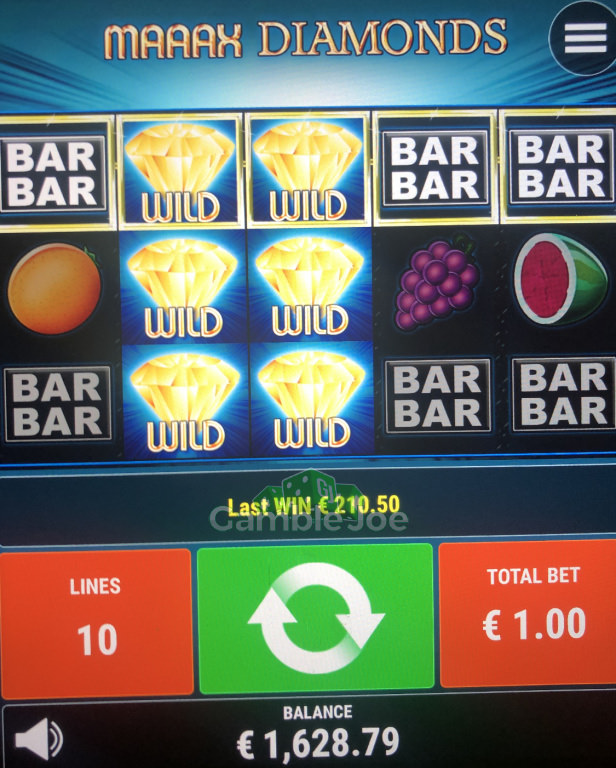Mute the game sound speaker icon

pyautogui.click(x=39, y=739)
